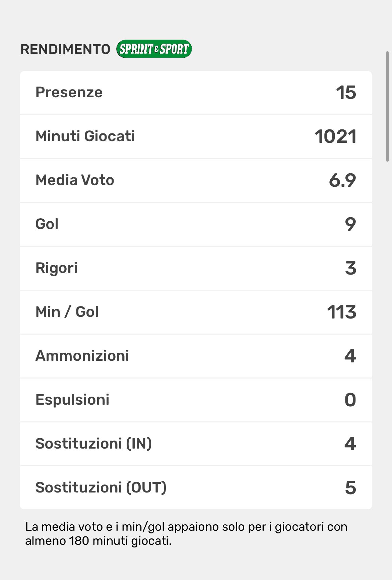Viewport: 392px width, 580px height.
Task: Click the 1021 minutes played value
Action: point(335,136)
